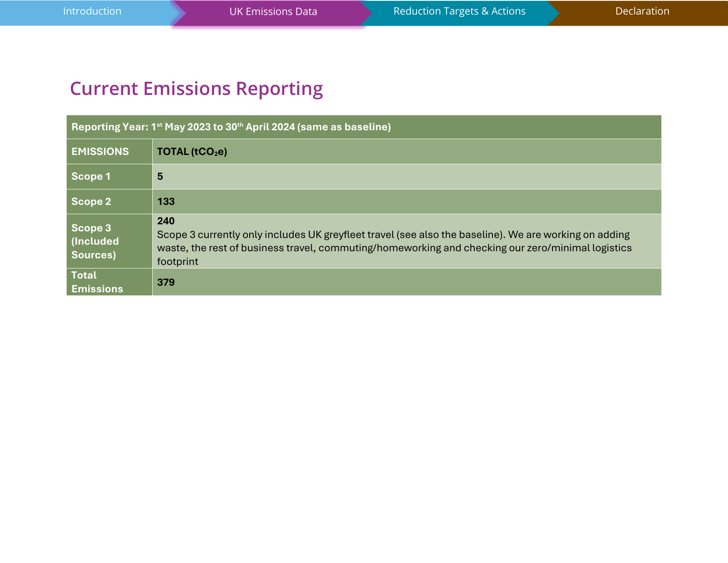Open Reduction Targets & Actions tab
728x563 pixels.
click(x=459, y=11)
